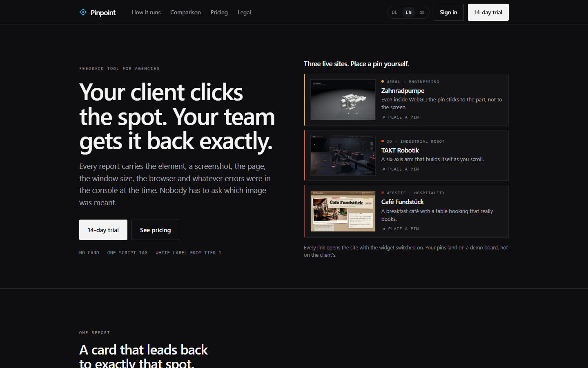Start the 14-day trial from the header
The width and height of the screenshot is (588, 368).
click(488, 12)
